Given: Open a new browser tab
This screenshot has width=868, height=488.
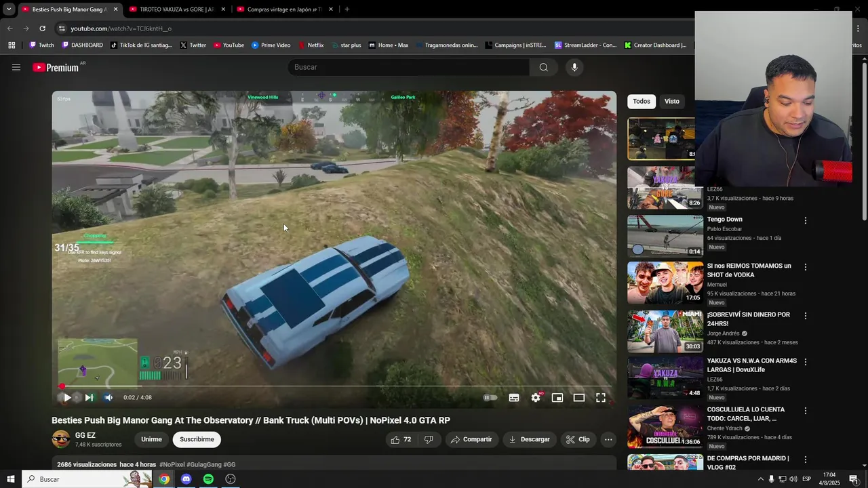Looking at the screenshot, I should [347, 9].
